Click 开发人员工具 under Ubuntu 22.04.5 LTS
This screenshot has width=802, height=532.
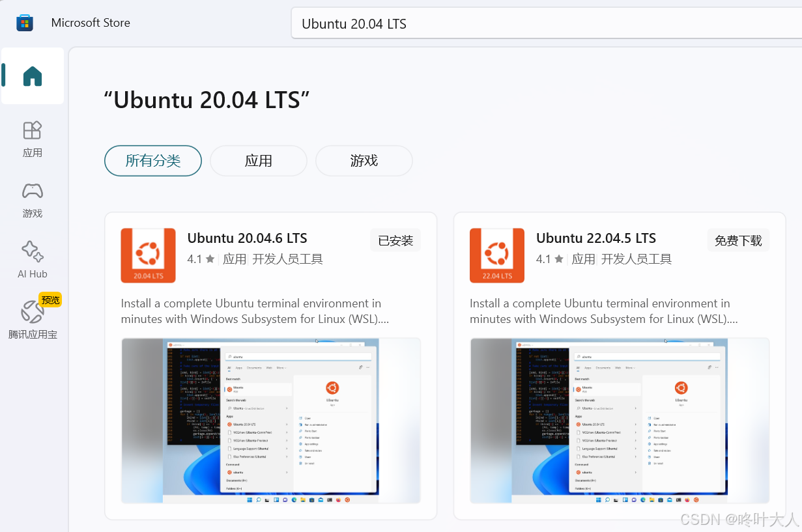pos(637,259)
